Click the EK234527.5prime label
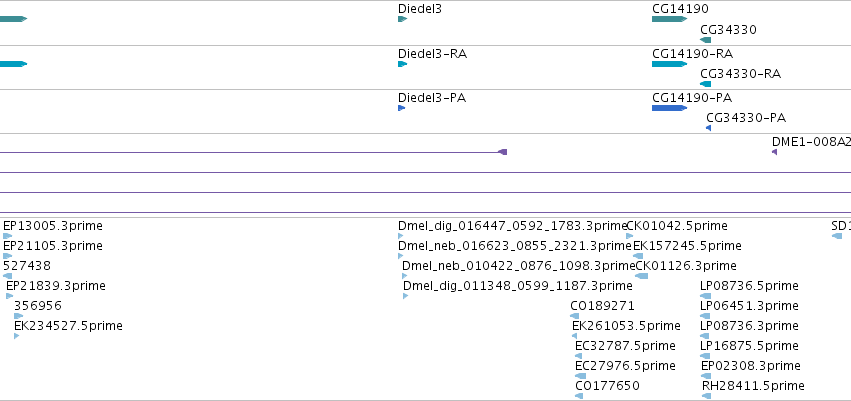The image size is (851, 401). pos(68,326)
